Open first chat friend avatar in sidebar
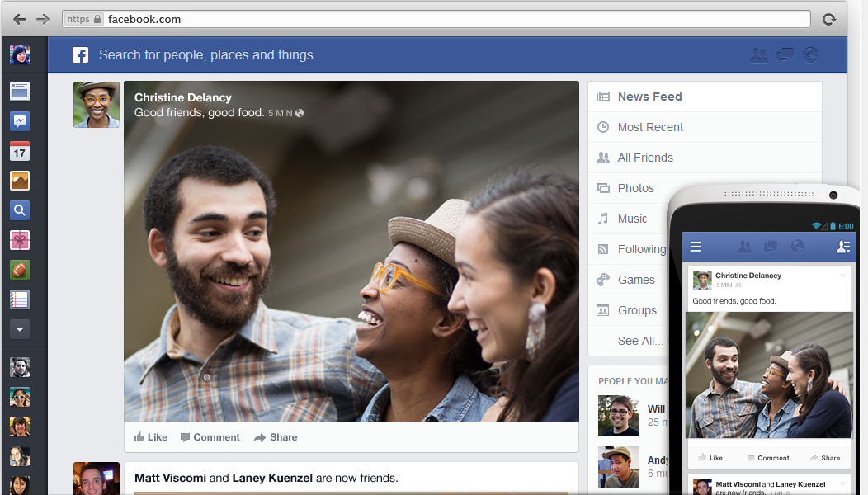Viewport: 868px width, 495px height. (x=20, y=367)
